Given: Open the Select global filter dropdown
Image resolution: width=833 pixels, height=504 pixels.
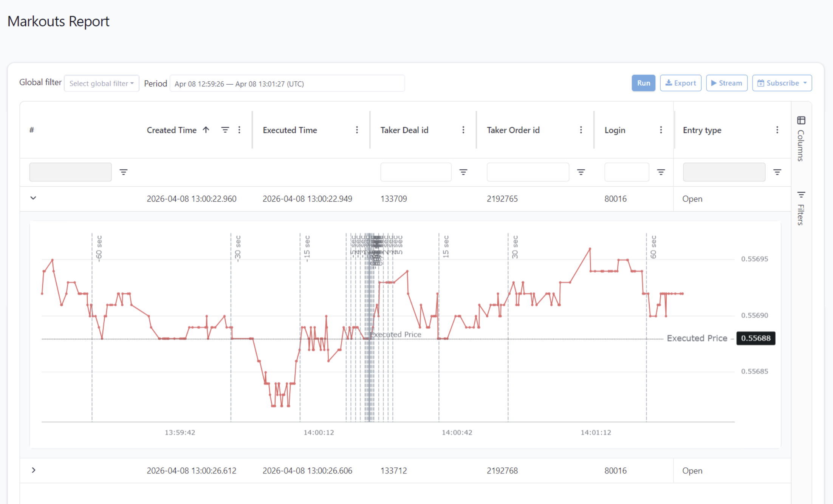Looking at the screenshot, I should pyautogui.click(x=101, y=83).
